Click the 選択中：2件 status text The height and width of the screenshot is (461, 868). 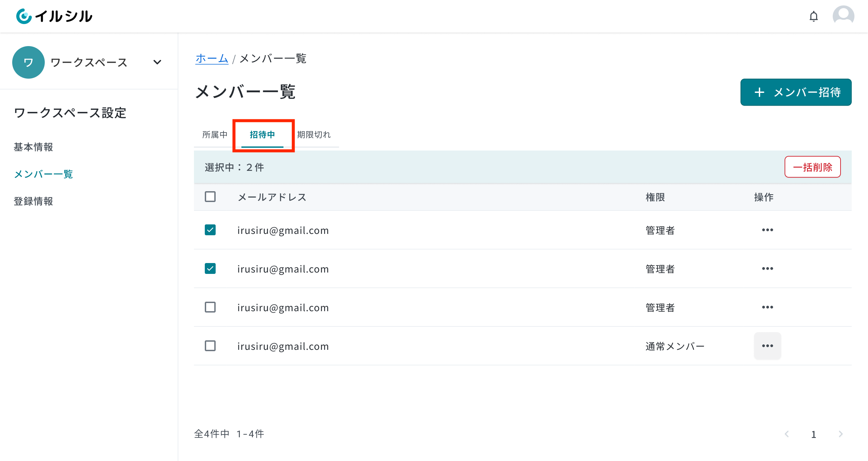point(234,167)
